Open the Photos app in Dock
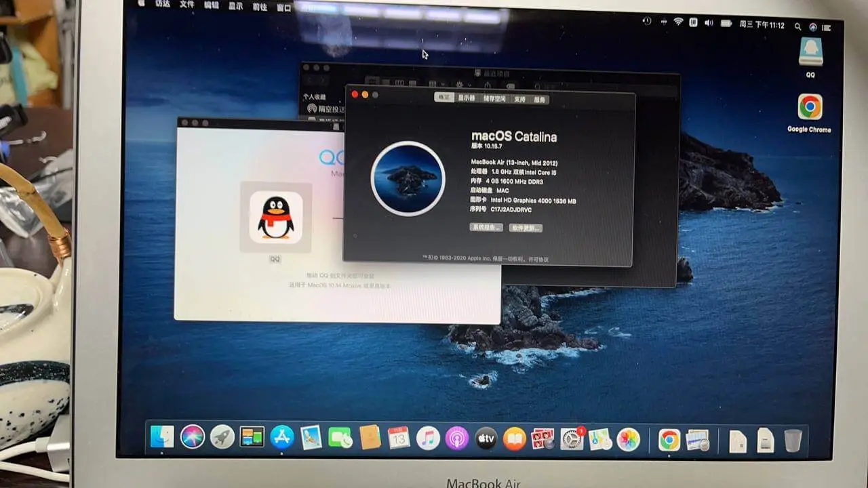The width and height of the screenshot is (868, 488). 629,441
